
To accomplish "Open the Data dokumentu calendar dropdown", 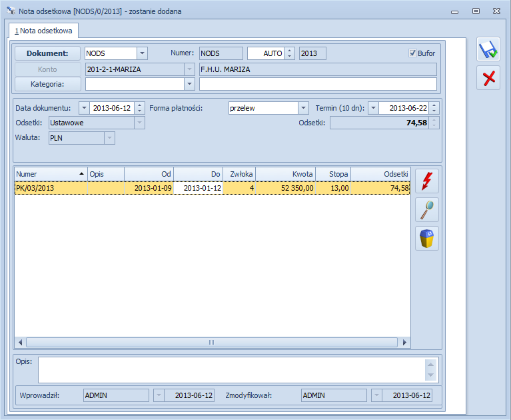I will click(x=84, y=108).
